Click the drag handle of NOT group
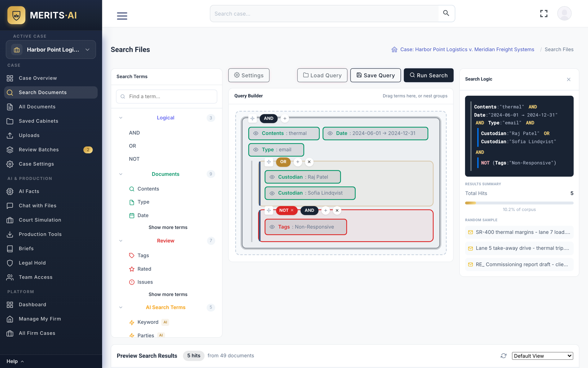The image size is (588, 368). 269,211
